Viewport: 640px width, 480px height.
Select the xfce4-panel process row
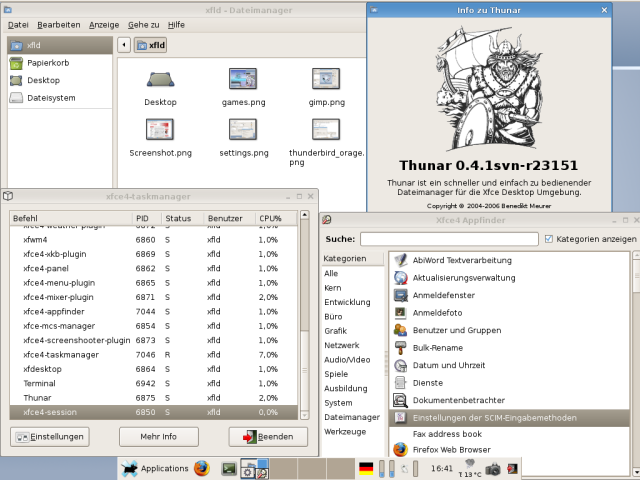pos(154,269)
